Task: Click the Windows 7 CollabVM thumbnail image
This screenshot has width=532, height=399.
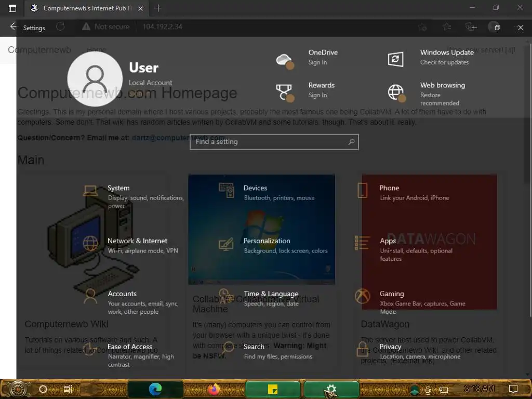Action: pyautogui.click(x=261, y=229)
